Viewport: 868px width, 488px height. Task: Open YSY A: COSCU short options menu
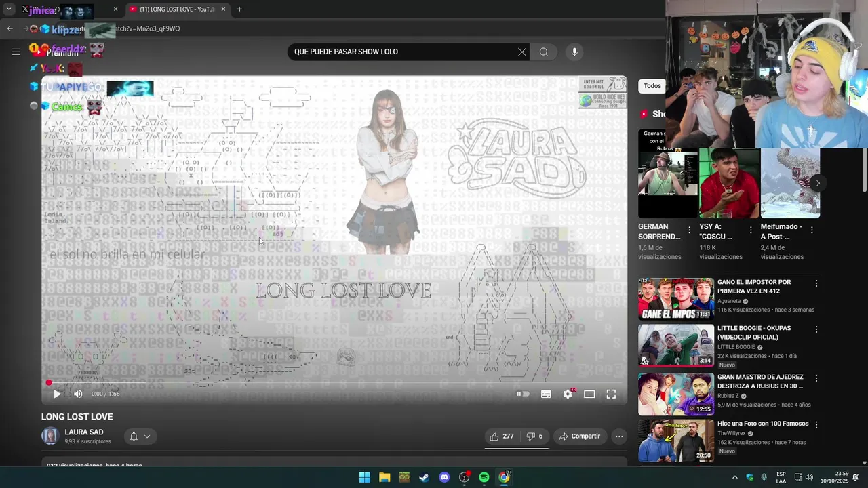[751, 230]
